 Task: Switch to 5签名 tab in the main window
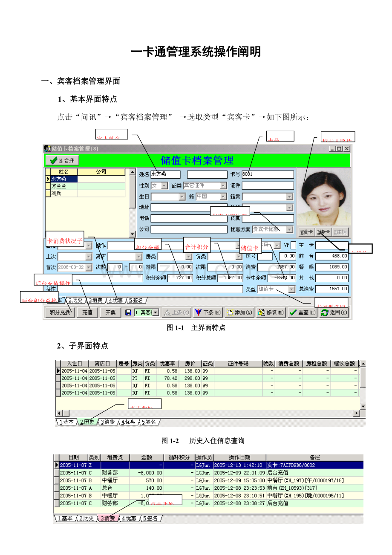pos(136,301)
